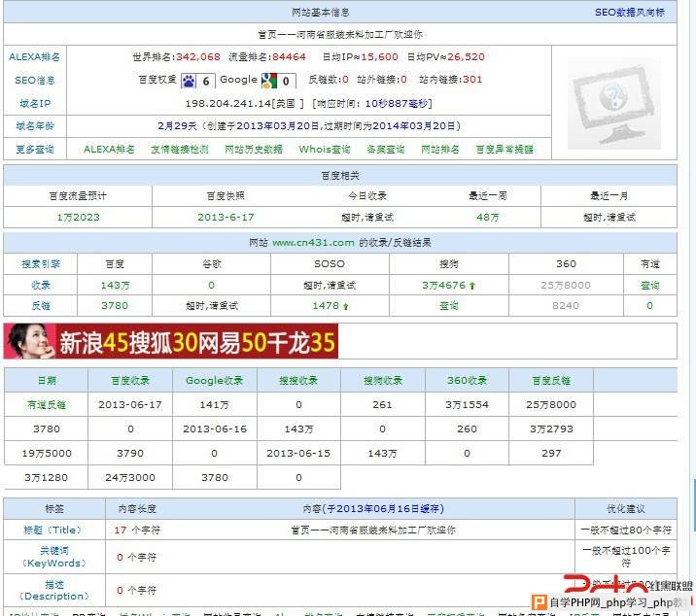Image resolution: width=696 pixels, height=616 pixels.
Task: Click the 有道反链 cell in the history table
Action: [x=47, y=405]
